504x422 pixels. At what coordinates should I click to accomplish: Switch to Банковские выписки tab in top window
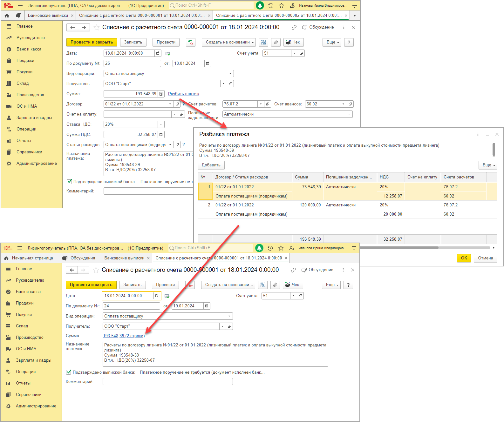(48, 15)
